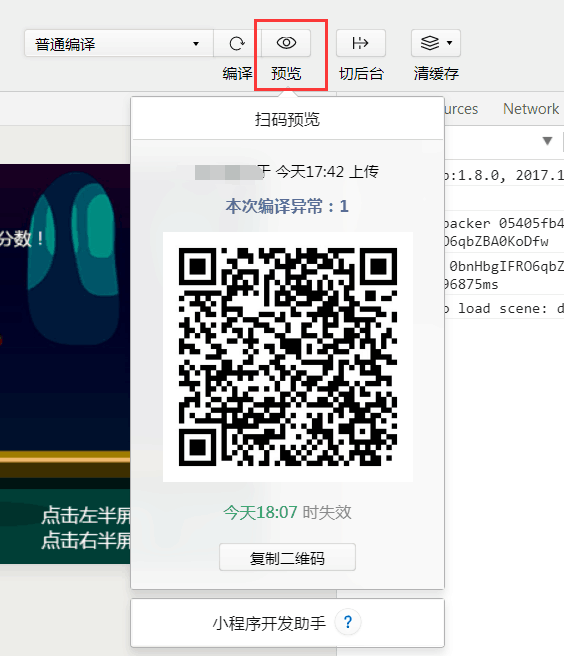This screenshot has height=656, width=564.
Task: Click the 本次编译异常：1 warning link
Action: point(287,206)
